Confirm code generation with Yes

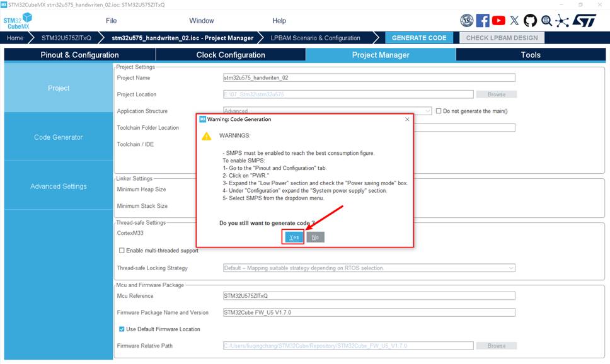click(294, 237)
